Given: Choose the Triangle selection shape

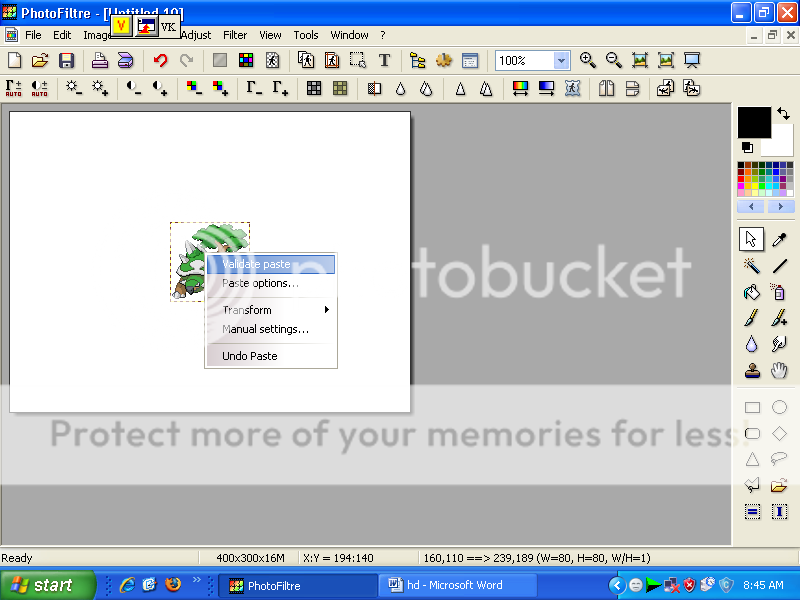Looking at the screenshot, I should 752,460.
